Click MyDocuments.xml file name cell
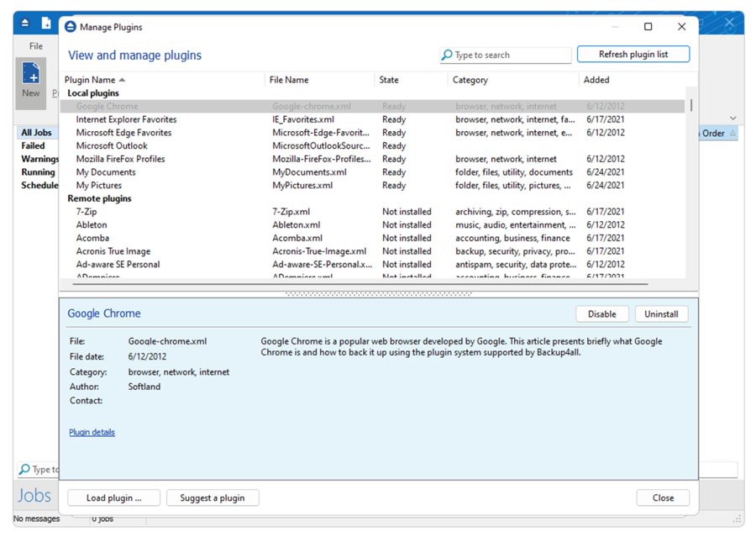 pyautogui.click(x=309, y=172)
